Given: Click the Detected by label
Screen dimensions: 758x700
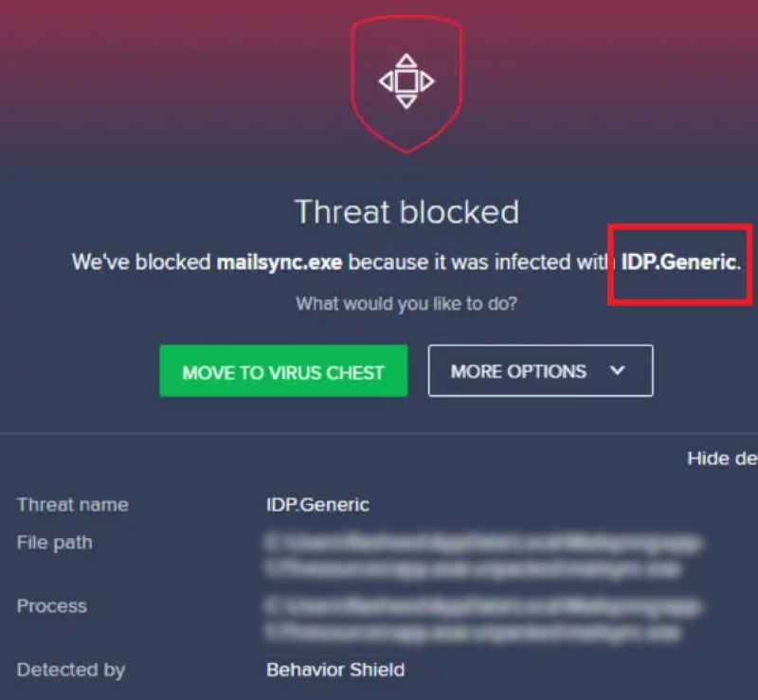Looking at the screenshot, I should click(71, 670).
